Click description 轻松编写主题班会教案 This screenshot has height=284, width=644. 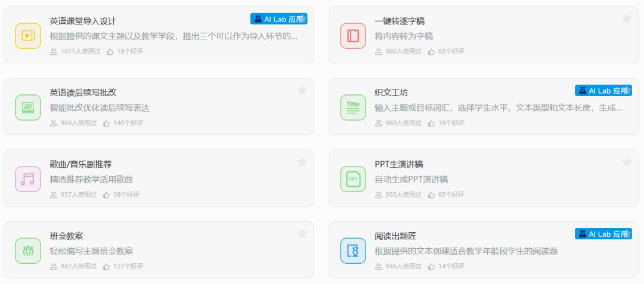click(x=91, y=251)
